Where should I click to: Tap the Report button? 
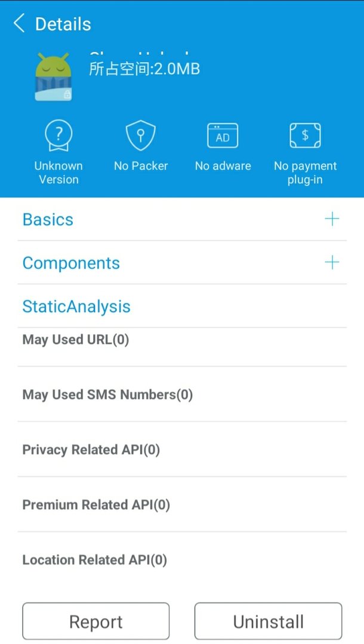point(95,621)
